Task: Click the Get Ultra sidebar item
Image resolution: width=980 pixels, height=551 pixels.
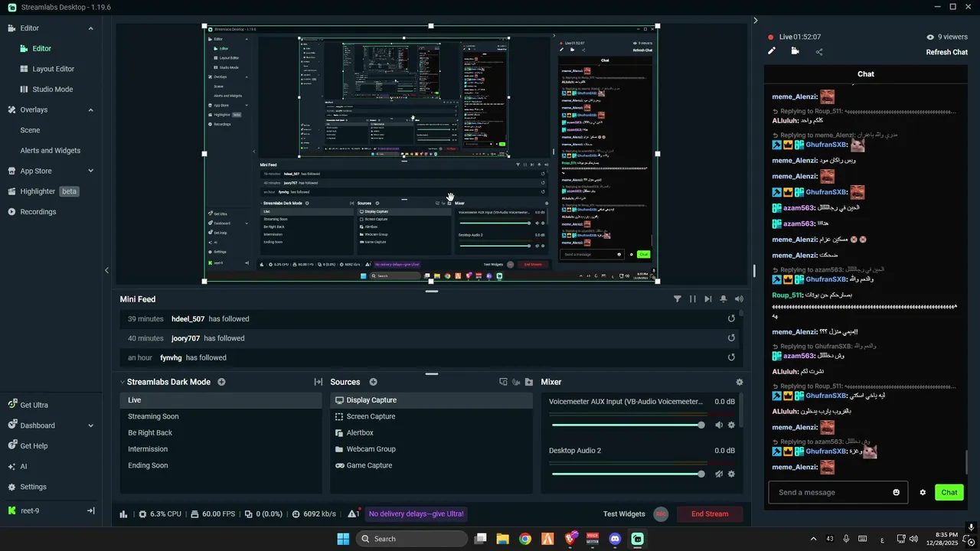Action: (x=28, y=406)
